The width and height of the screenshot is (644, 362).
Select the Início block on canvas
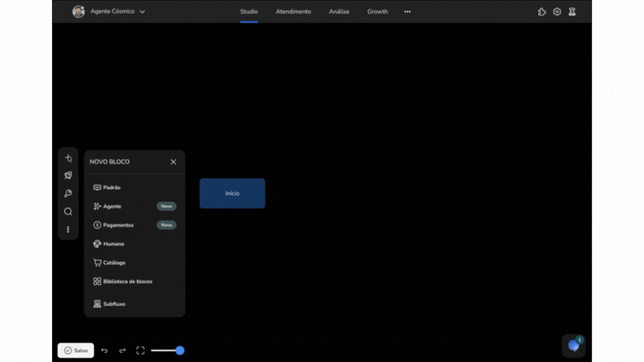tap(232, 193)
